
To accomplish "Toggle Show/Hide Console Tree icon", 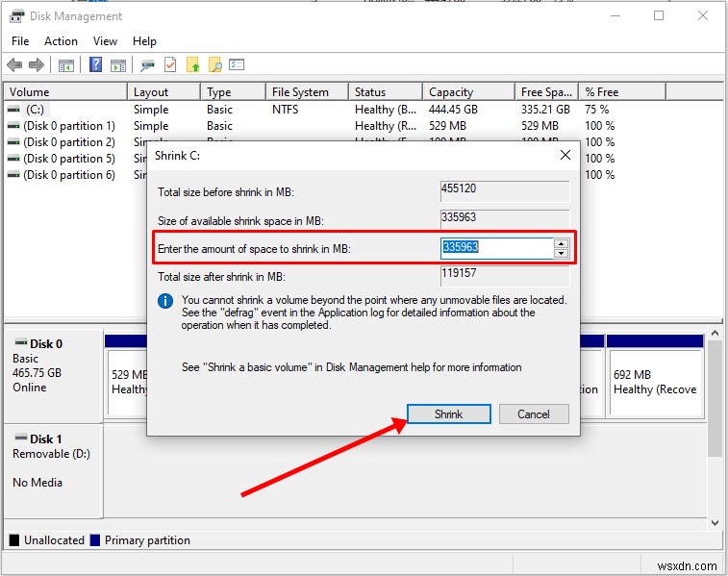I will [66, 65].
